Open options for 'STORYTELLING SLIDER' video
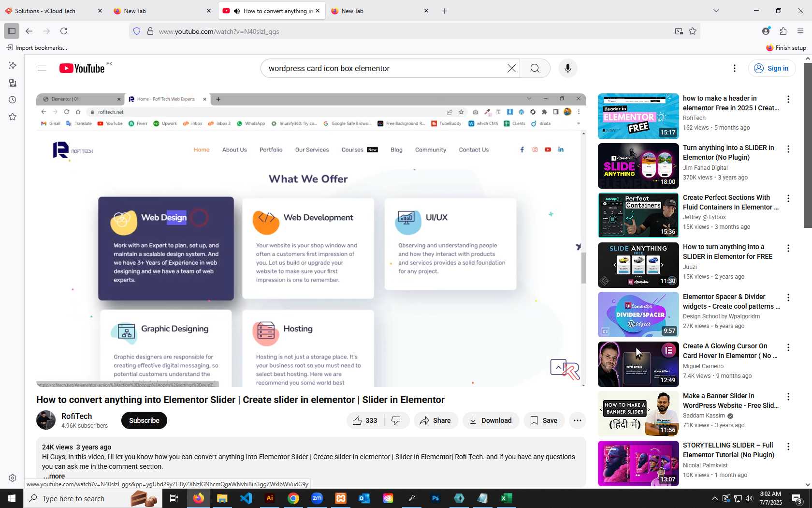This screenshot has width=812, height=508. tap(788, 447)
